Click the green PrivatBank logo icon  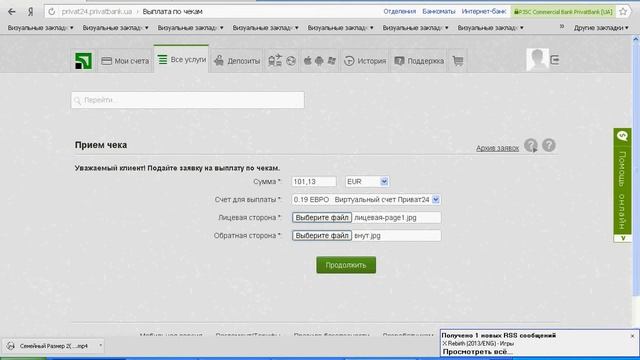coord(83,61)
